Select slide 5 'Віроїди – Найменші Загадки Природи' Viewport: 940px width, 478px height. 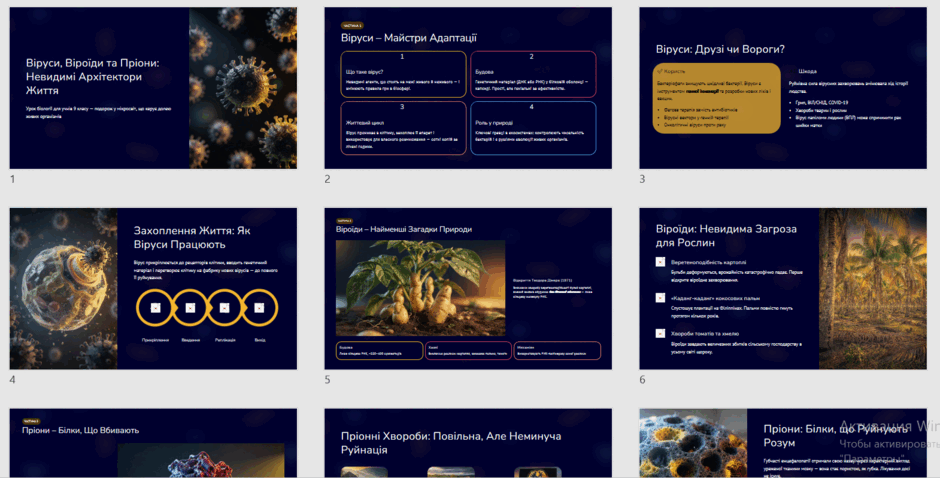tap(468, 288)
